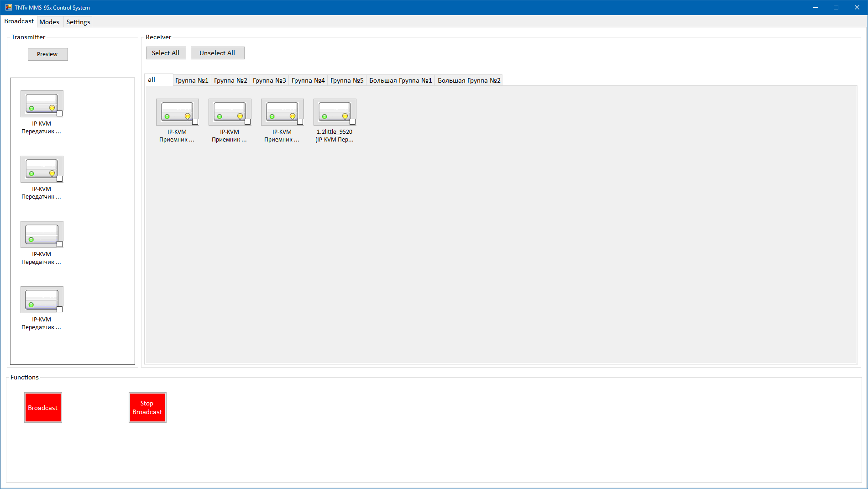Image resolution: width=868 pixels, height=489 pixels.
Task: Open the transmitter Preview
Action: pyautogui.click(x=47, y=54)
